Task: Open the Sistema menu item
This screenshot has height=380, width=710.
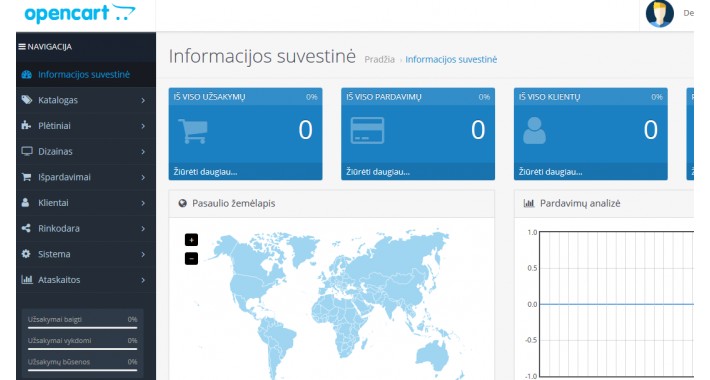Action: click(x=86, y=254)
